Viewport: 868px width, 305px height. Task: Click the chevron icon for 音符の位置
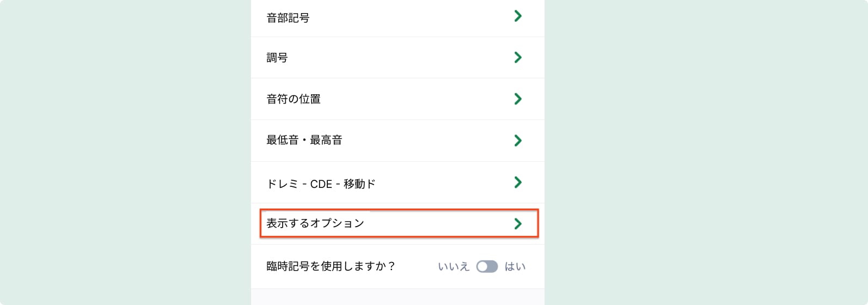pos(518,99)
